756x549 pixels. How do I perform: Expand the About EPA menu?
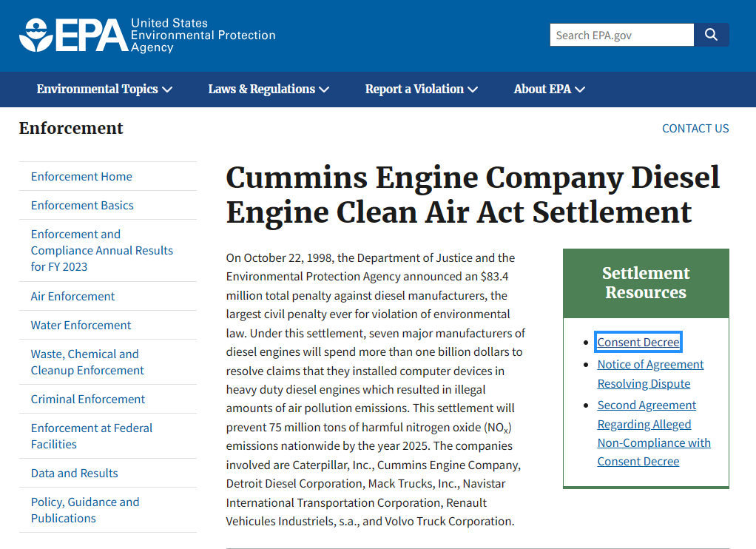(549, 90)
